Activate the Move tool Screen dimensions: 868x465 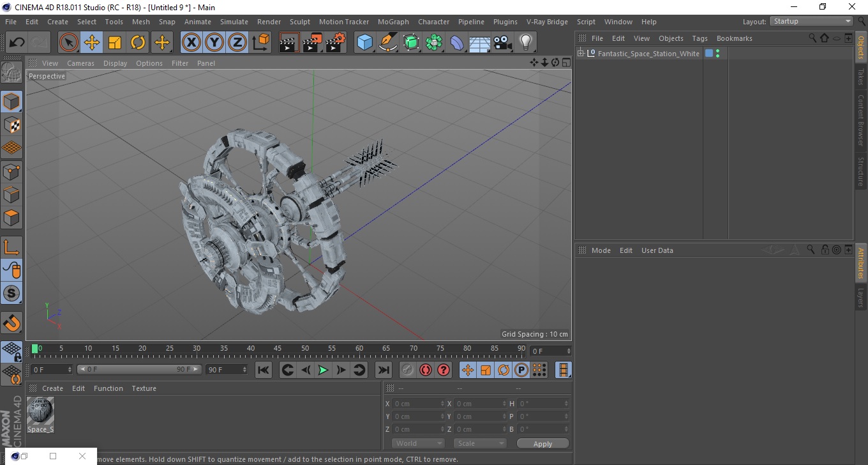[92, 43]
